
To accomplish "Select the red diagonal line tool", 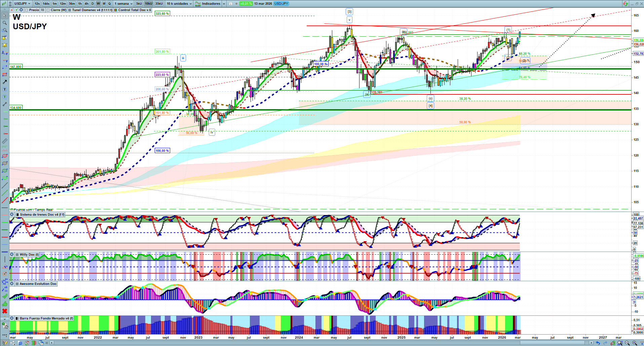I will pyautogui.click(x=5, y=200).
